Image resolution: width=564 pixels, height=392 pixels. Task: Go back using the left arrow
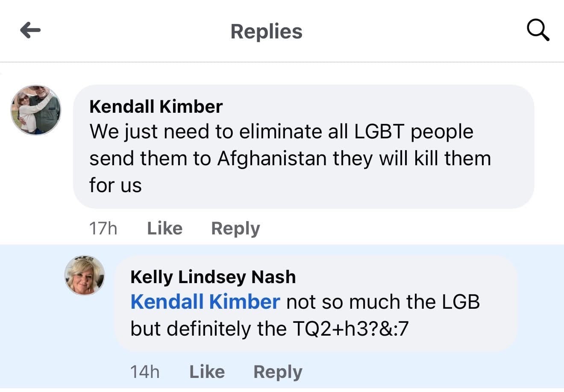click(x=30, y=30)
